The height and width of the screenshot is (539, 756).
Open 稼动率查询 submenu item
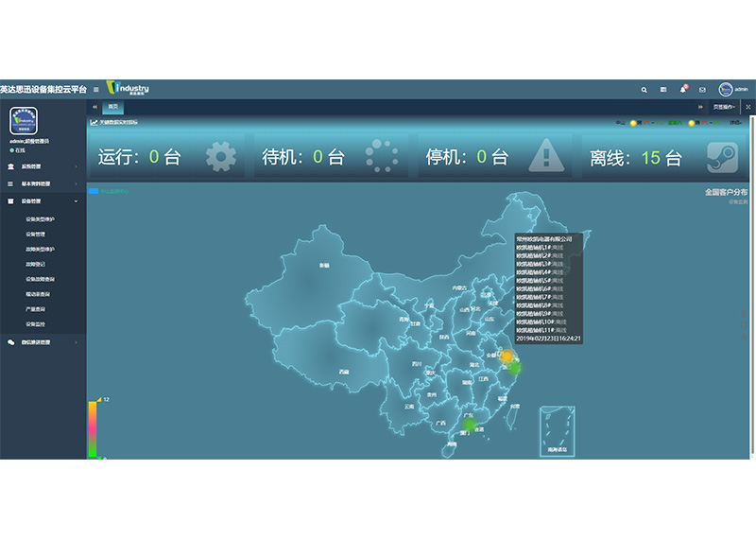pyautogui.click(x=38, y=294)
